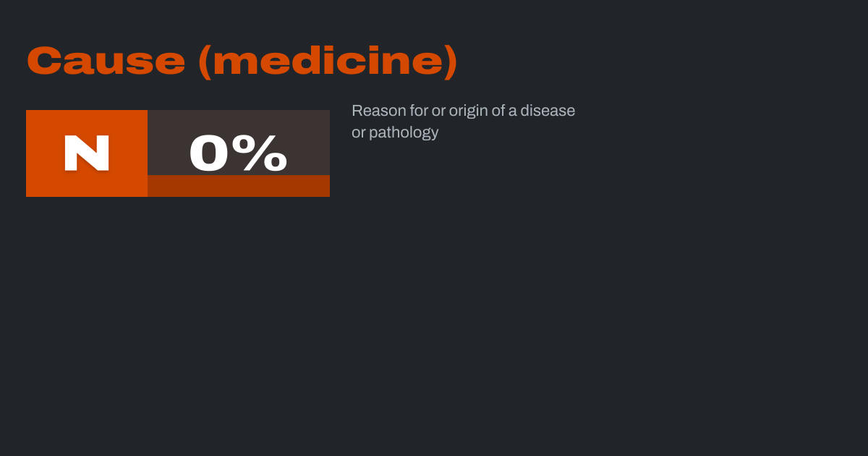
Task: Click the closing parenthesis in the title
Action: click(x=451, y=61)
